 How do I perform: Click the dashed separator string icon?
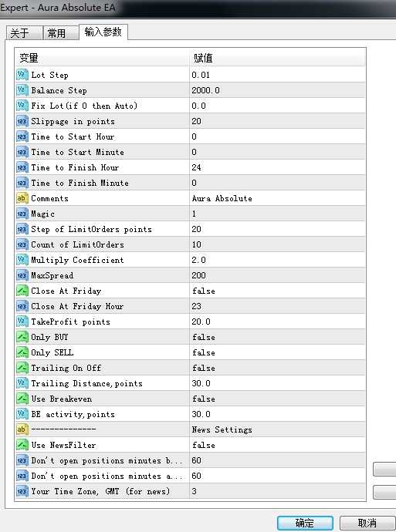point(22,429)
